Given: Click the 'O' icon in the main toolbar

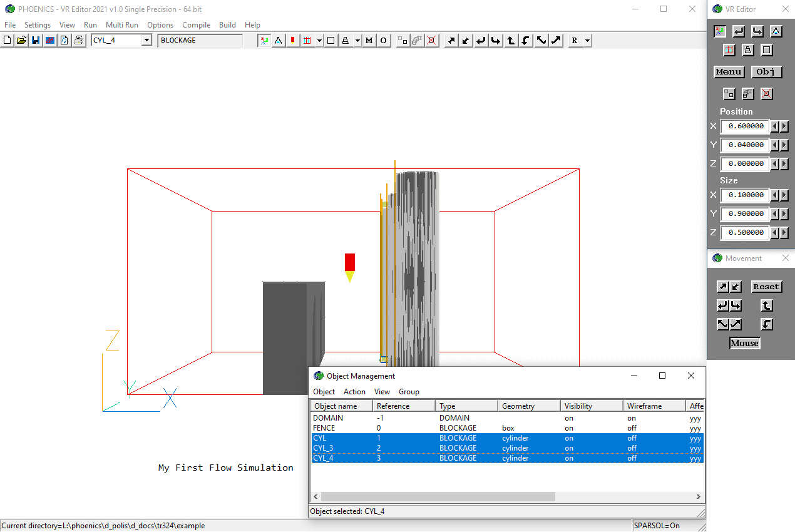Looking at the screenshot, I should coord(383,41).
